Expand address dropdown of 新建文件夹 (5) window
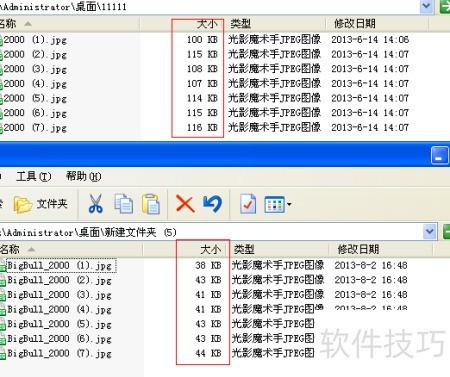This screenshot has height=377, width=450. point(430,232)
